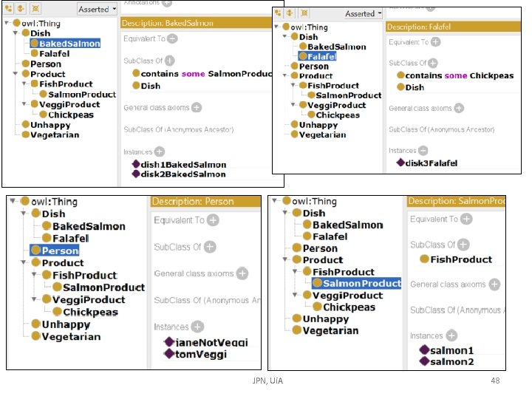
Task: Click 'contains some Chickpeas' superclass expression
Action: [455, 75]
